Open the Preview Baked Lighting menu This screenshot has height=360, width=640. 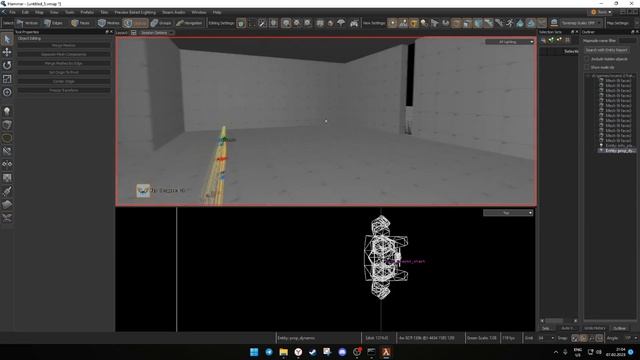(x=135, y=12)
